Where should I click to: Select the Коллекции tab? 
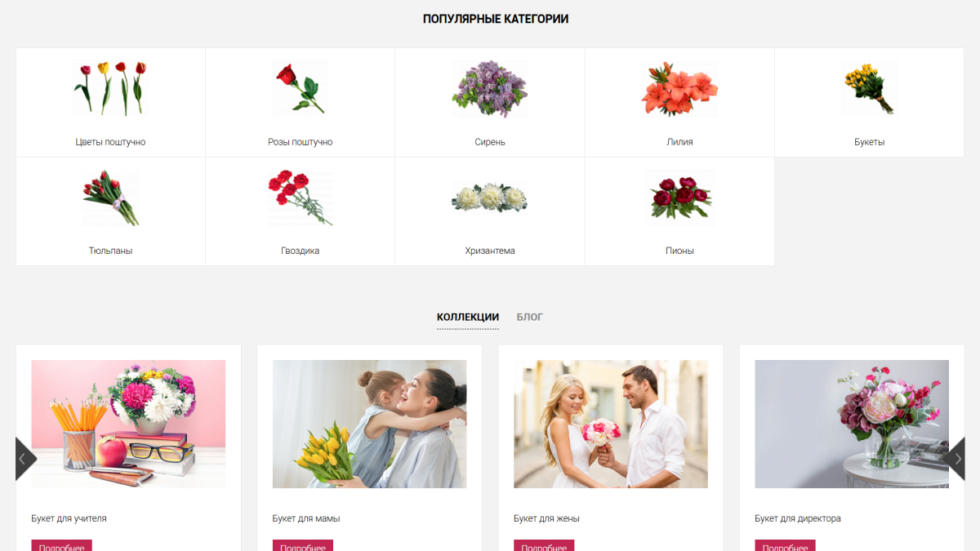(468, 317)
